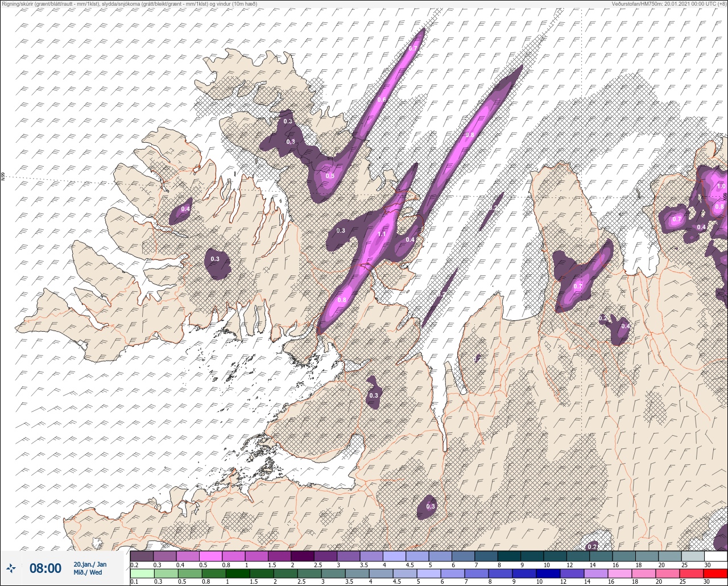This screenshot has width=728, height=586.
Task: Pick upper legend swatch between 0.2 and 0.3
Action: click(142, 556)
